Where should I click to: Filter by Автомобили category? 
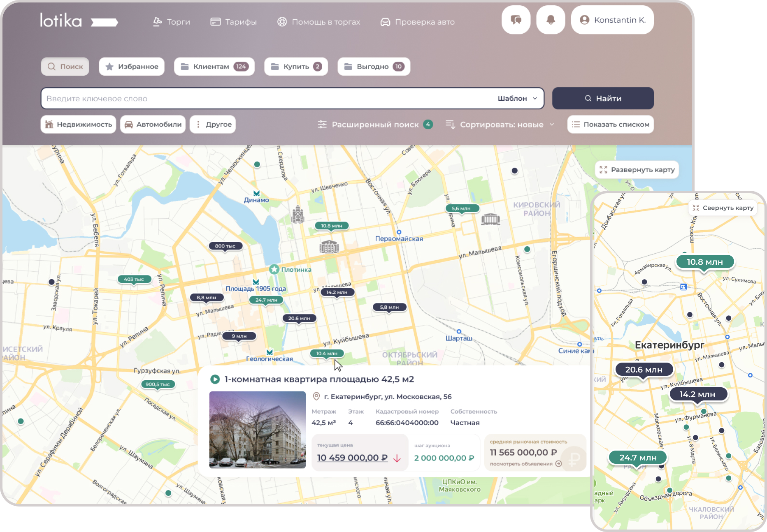153,124
